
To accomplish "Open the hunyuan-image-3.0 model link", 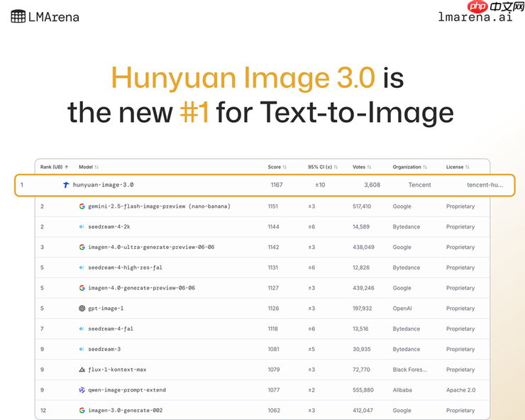I will pos(103,184).
